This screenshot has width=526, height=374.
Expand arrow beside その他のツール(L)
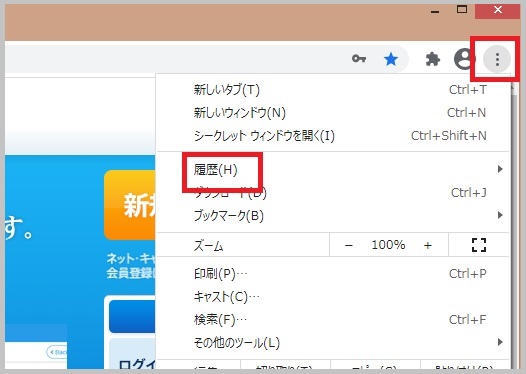500,342
